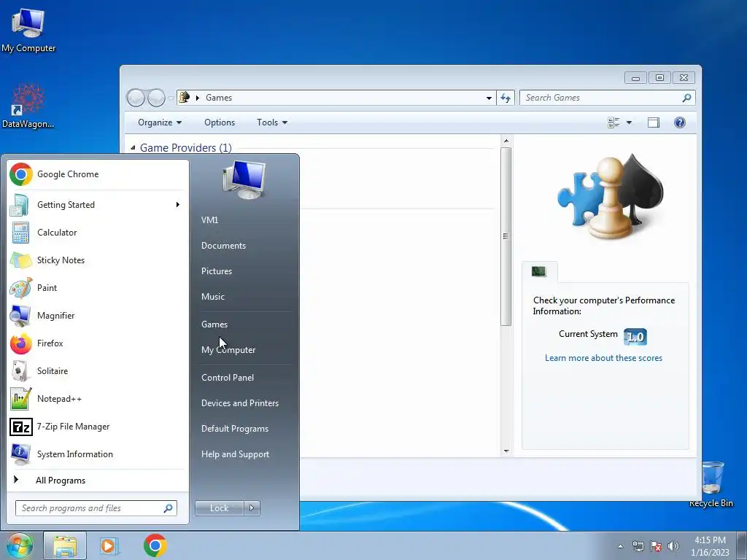Open Windows Media Player from taskbar

[x=109, y=545]
